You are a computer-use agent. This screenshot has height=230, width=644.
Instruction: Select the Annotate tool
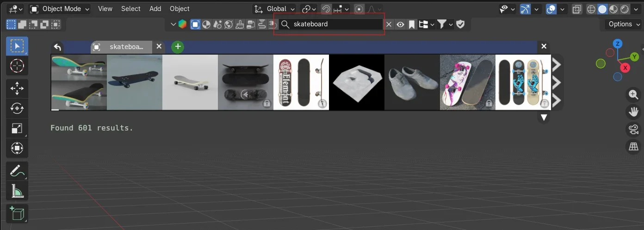coord(17,170)
